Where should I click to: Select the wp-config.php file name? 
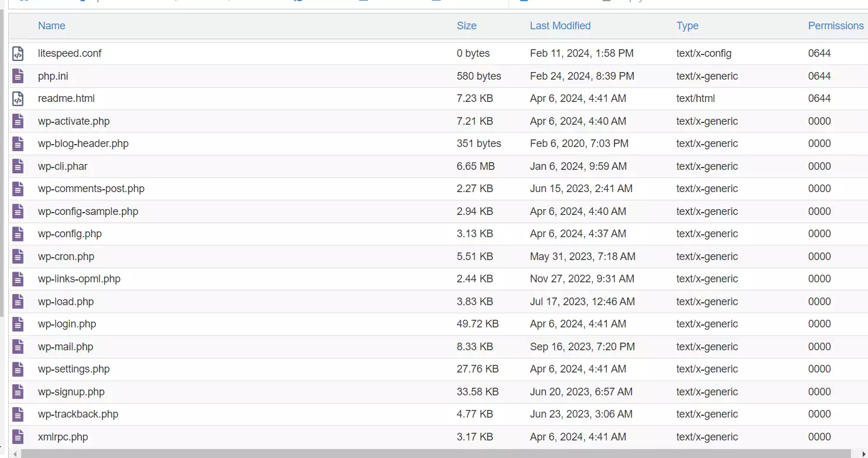70,234
